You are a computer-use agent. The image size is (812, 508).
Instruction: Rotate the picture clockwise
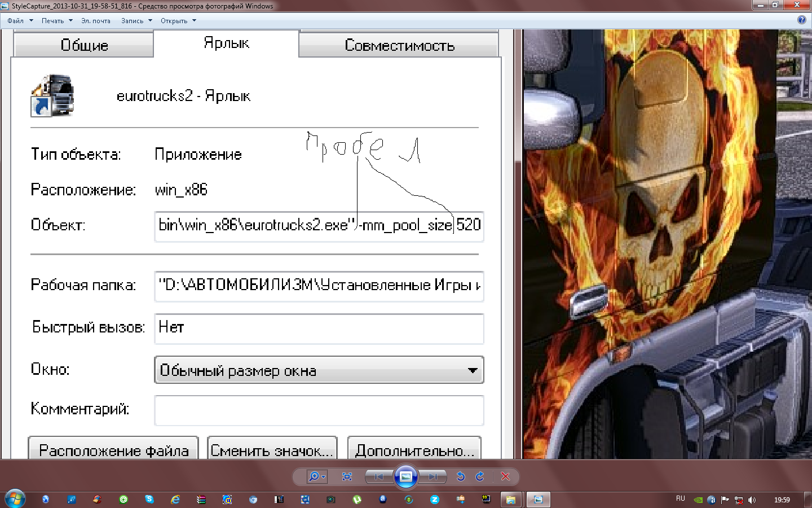(480, 477)
